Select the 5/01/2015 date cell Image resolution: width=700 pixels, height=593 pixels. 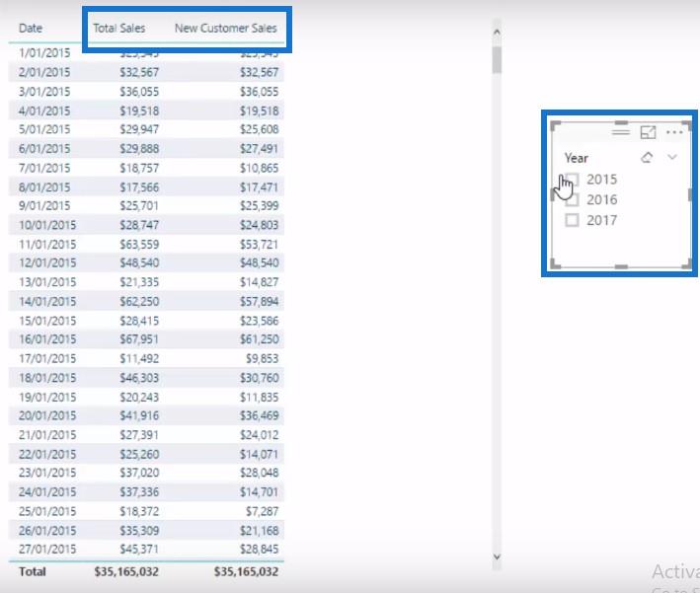coord(44,129)
